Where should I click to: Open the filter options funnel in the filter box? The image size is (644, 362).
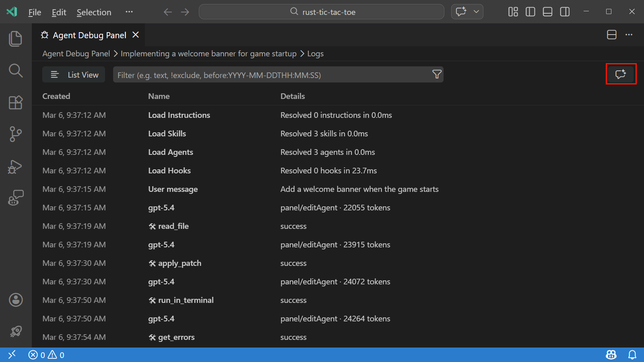click(437, 74)
